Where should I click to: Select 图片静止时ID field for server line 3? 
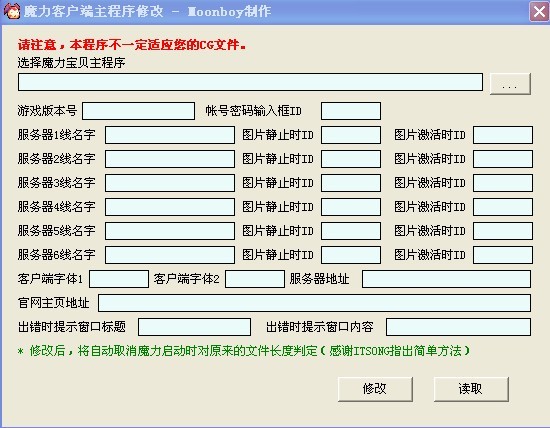coord(351,183)
